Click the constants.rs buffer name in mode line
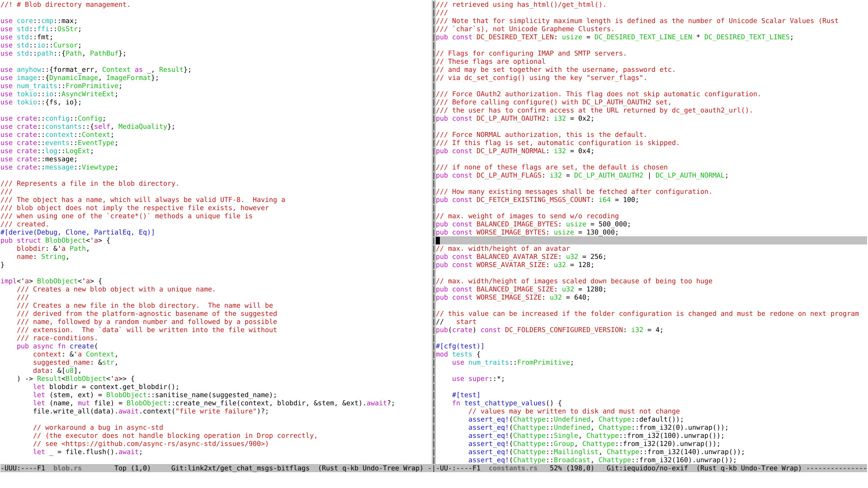 [513, 468]
